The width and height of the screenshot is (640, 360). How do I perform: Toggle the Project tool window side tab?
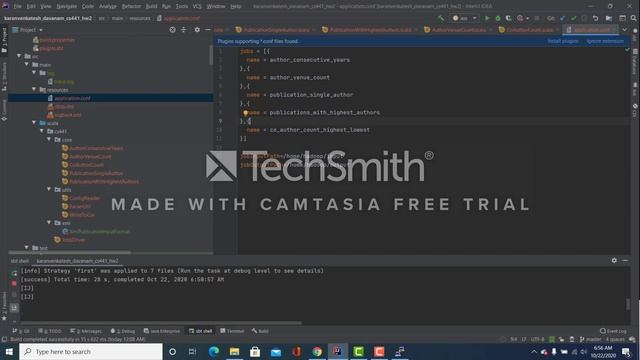pyautogui.click(x=4, y=40)
